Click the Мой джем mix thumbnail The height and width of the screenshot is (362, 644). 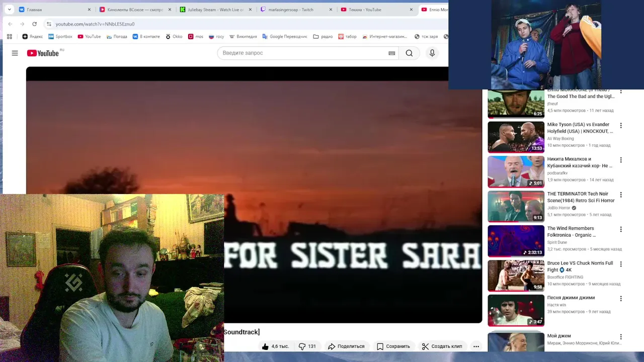click(516, 341)
